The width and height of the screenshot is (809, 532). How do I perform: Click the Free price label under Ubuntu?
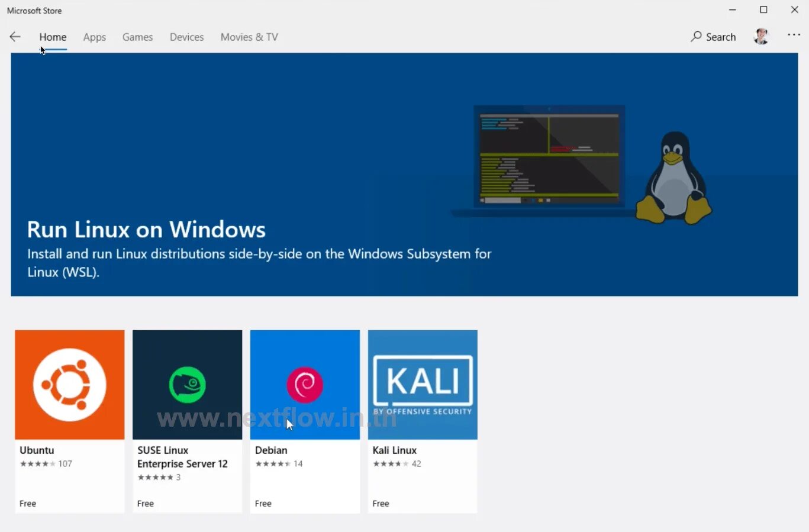28,504
